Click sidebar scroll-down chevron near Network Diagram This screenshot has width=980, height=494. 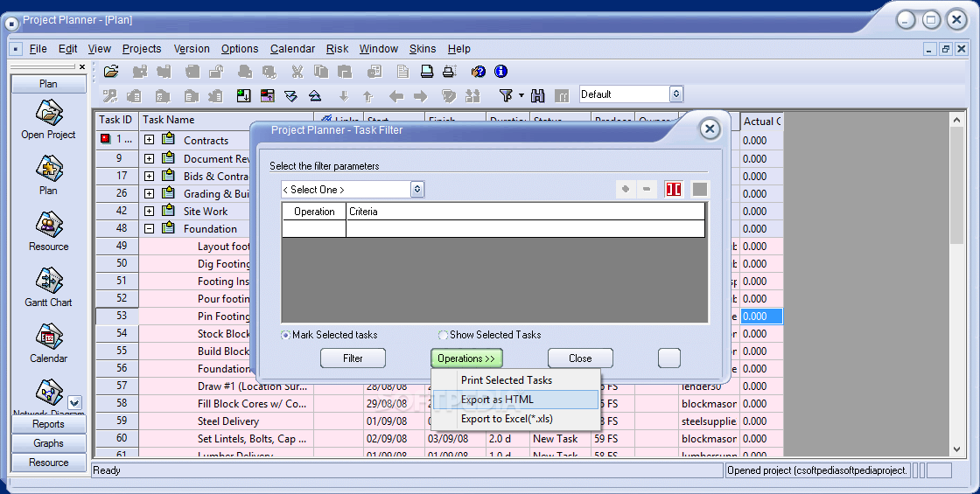pos(74,403)
